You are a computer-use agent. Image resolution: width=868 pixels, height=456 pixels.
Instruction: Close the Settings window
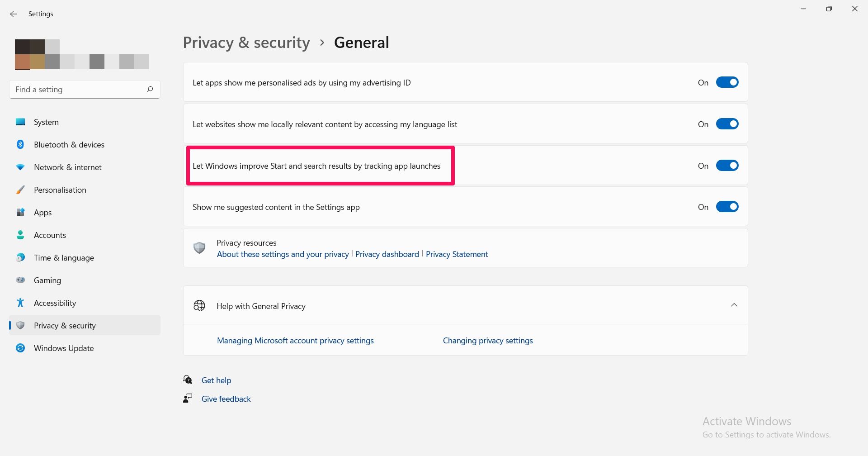point(855,9)
